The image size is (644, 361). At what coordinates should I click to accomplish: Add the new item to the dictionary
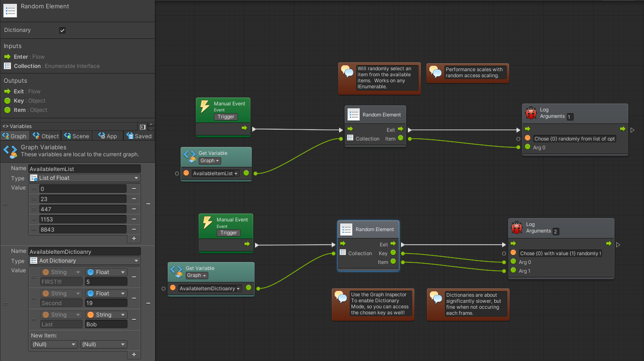tap(134, 355)
